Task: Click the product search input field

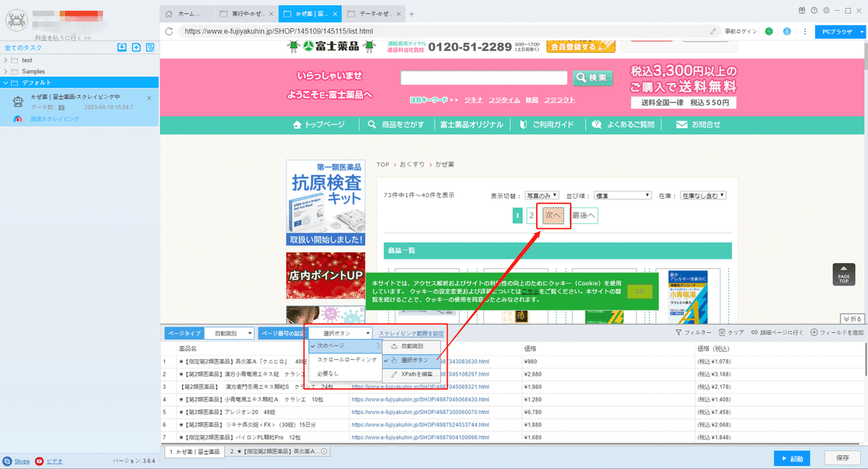Action: tap(484, 78)
